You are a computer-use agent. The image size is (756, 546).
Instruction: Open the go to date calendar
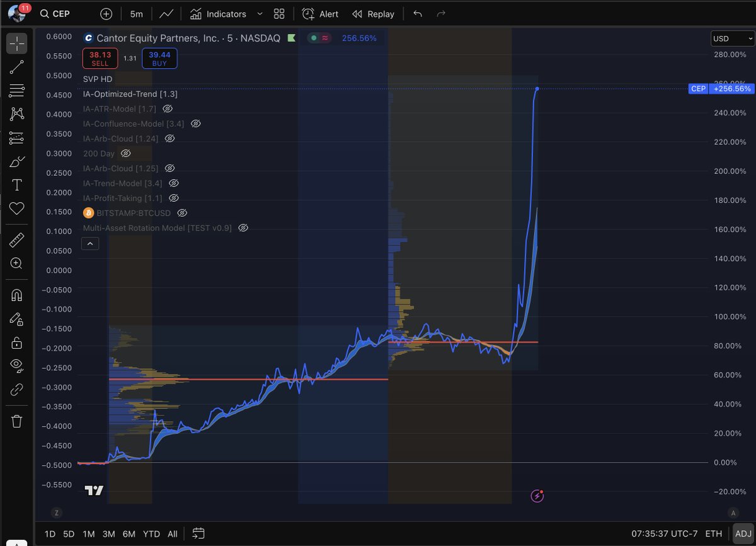click(198, 533)
